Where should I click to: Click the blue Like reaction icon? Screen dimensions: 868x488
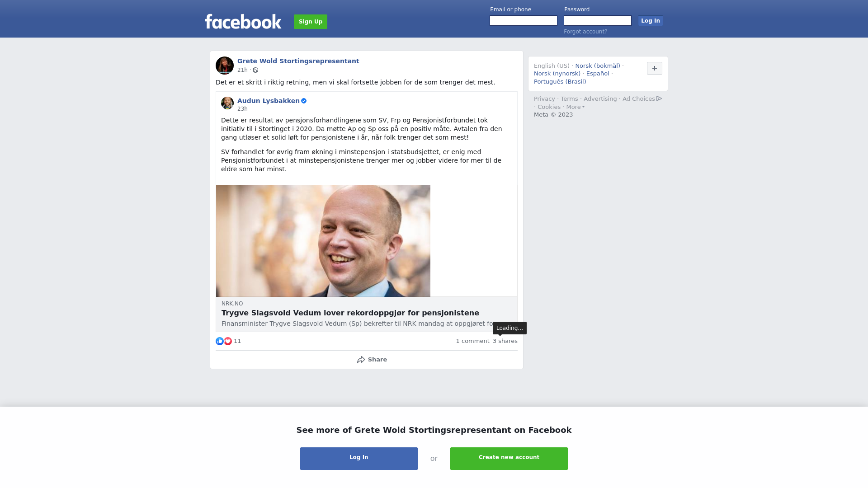pos(220,341)
